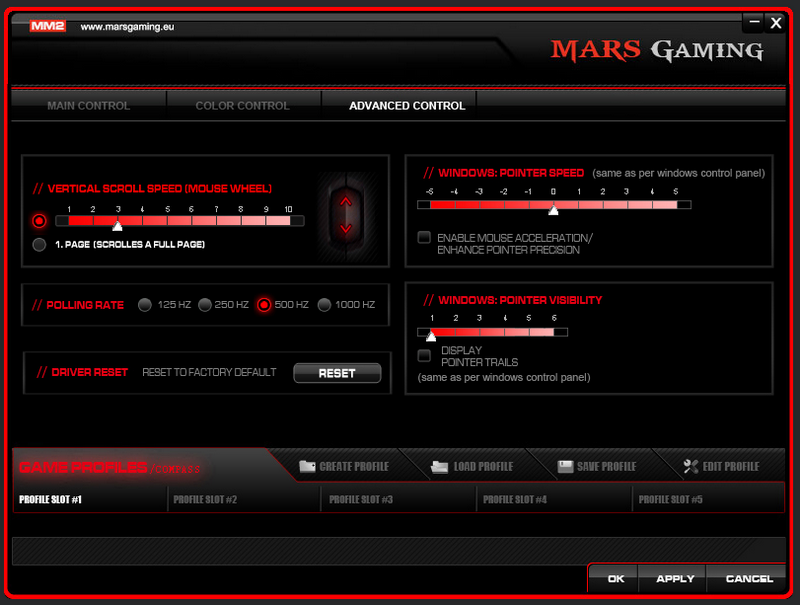Click the empty status field above OK

(398, 550)
